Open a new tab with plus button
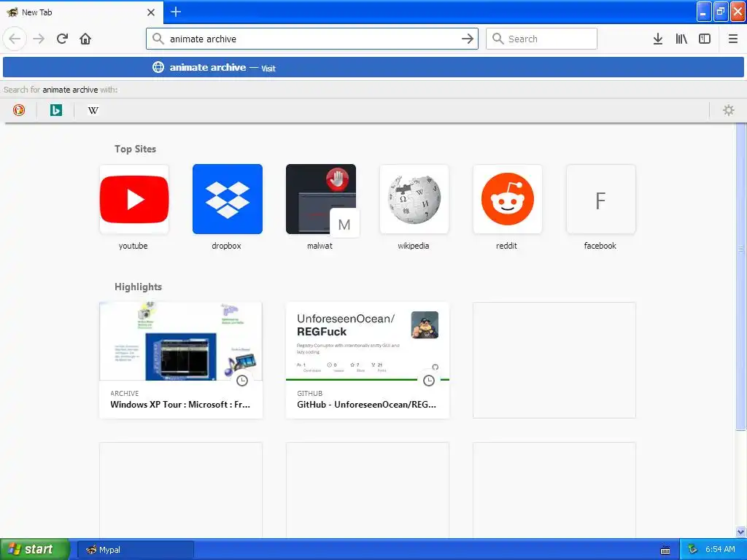Image resolution: width=747 pixels, height=560 pixels. point(176,12)
